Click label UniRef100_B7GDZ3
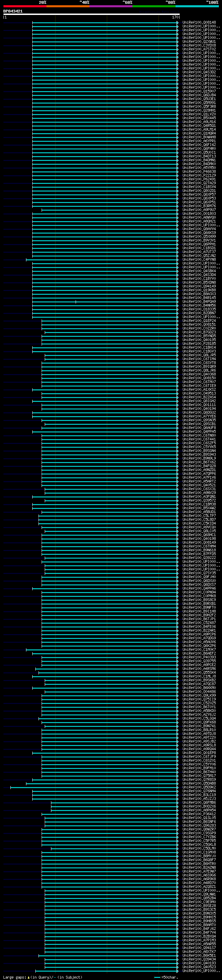This screenshot has height=980, width=222. pyautogui.click(x=199, y=332)
